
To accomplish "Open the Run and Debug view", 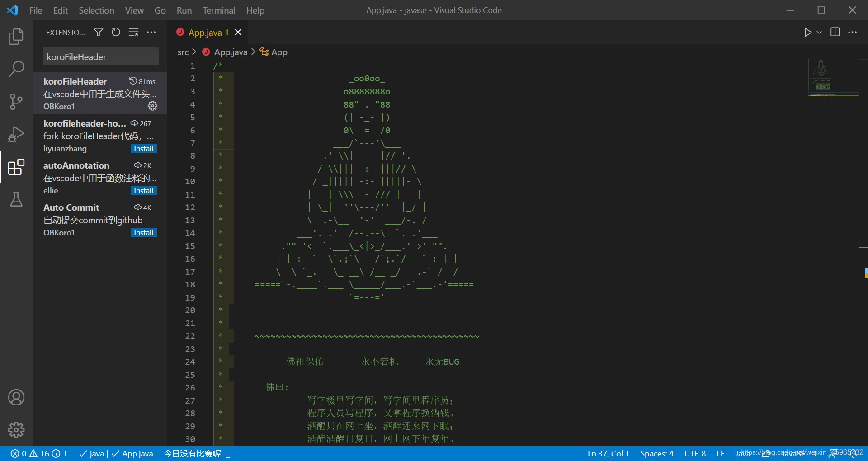I will click(x=16, y=134).
